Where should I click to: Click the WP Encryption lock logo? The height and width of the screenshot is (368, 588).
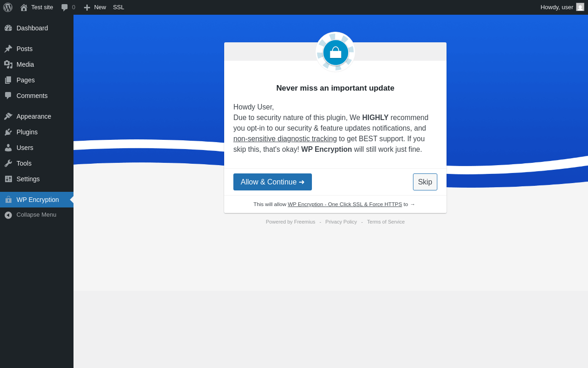tap(335, 52)
